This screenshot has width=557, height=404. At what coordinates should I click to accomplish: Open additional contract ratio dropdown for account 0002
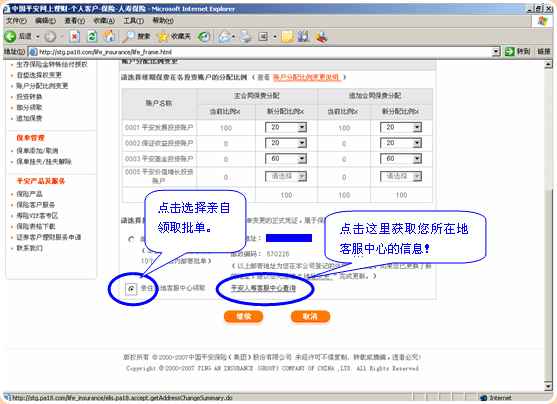click(x=417, y=143)
